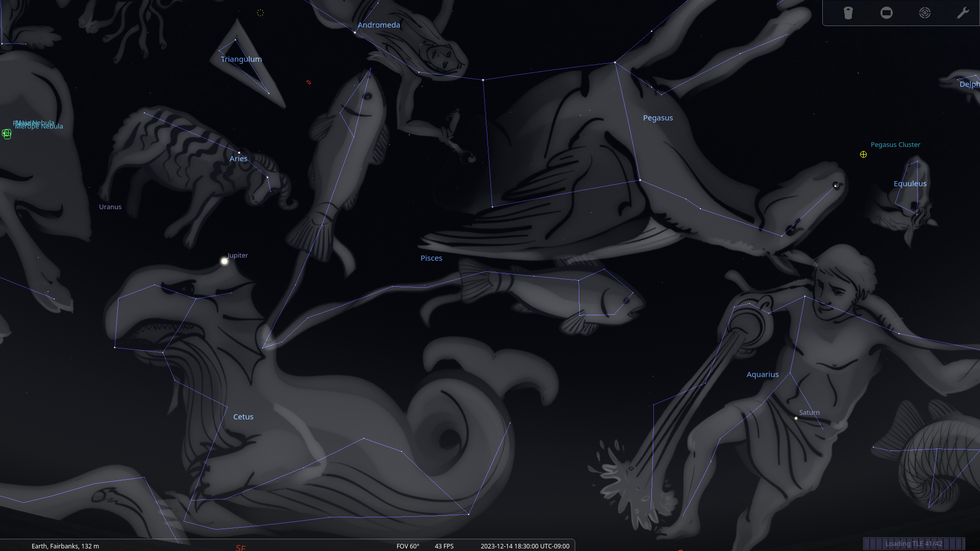Select the Pegasus Cluster marker
Image resolution: width=980 pixels, height=551 pixels.
click(x=863, y=155)
